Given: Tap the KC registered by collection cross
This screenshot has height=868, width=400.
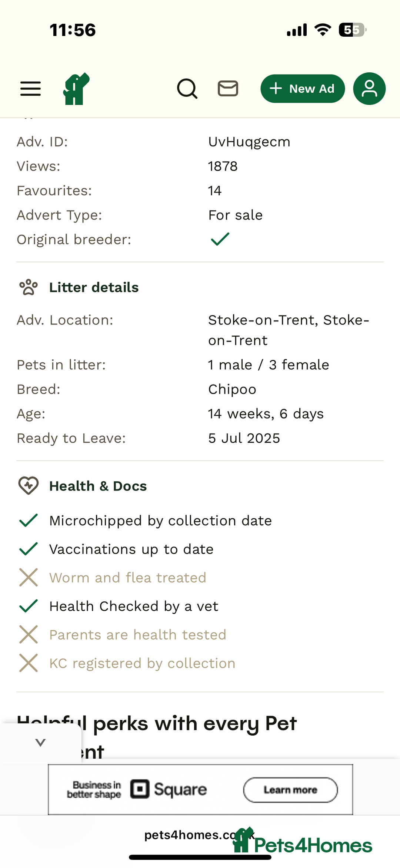Looking at the screenshot, I should [x=29, y=663].
